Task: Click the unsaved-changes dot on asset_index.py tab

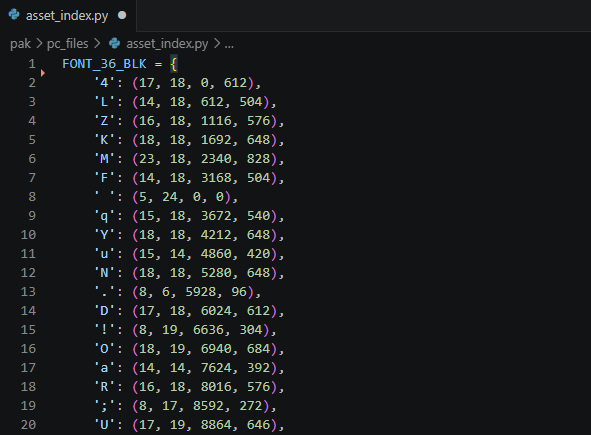Action: point(122,15)
